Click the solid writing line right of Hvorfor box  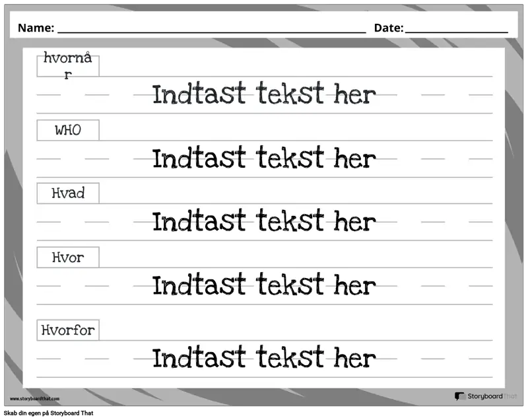click(x=297, y=340)
